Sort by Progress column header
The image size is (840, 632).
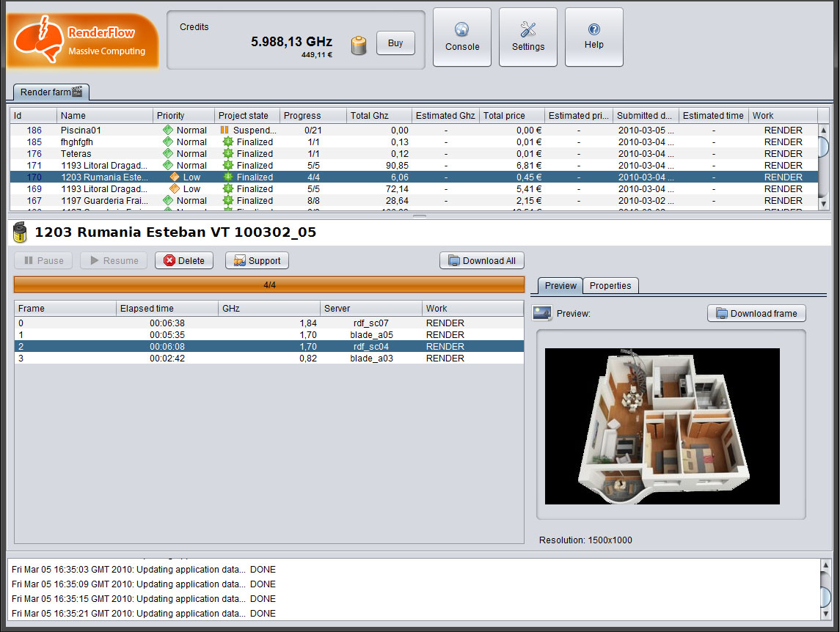[x=313, y=115]
